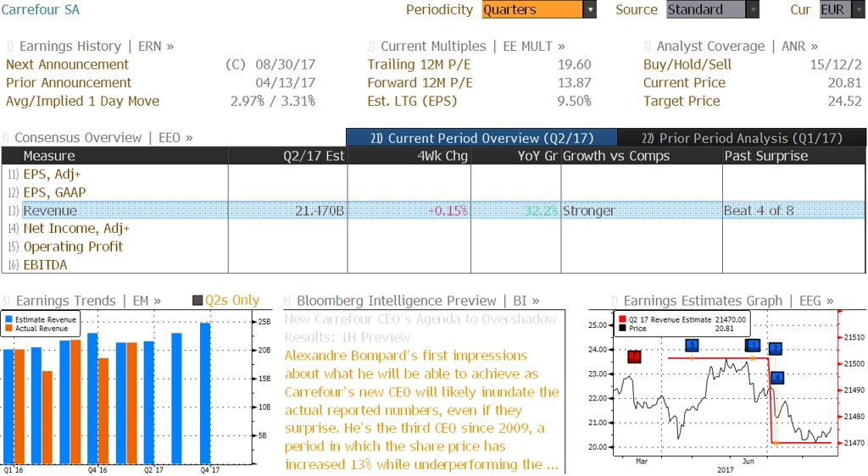Select the Net Income, Adj+ row
Viewport: 868px width, 476px height.
pyautogui.click(x=433, y=229)
